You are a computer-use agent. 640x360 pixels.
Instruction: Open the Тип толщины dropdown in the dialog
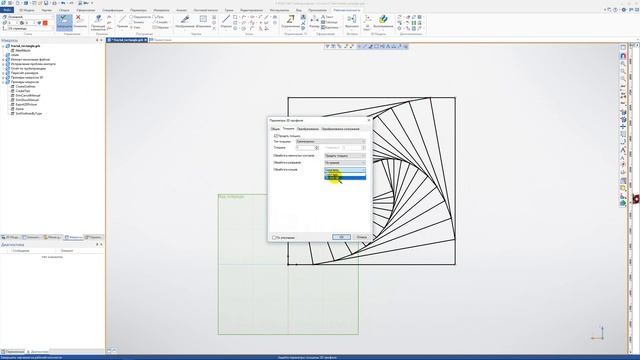pyautogui.click(x=331, y=141)
